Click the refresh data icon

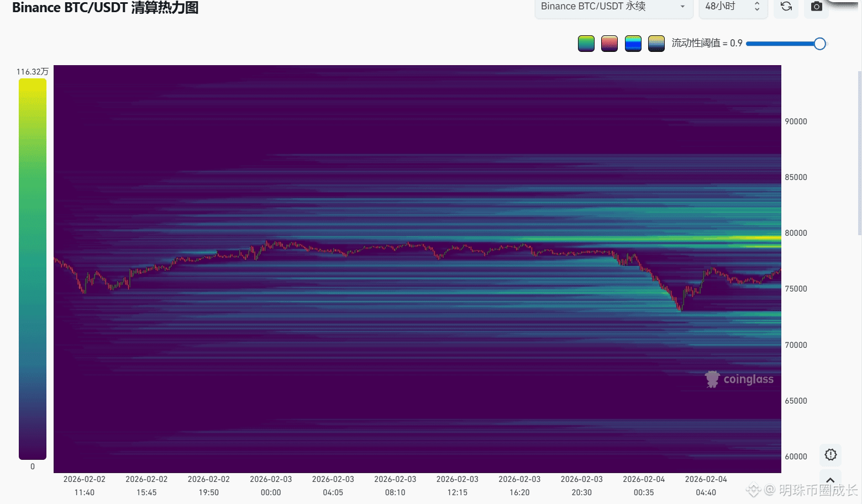coord(786,7)
